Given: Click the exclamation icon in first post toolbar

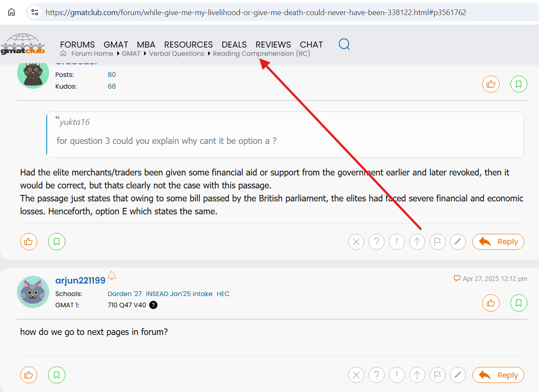Looking at the screenshot, I should click(x=397, y=242).
